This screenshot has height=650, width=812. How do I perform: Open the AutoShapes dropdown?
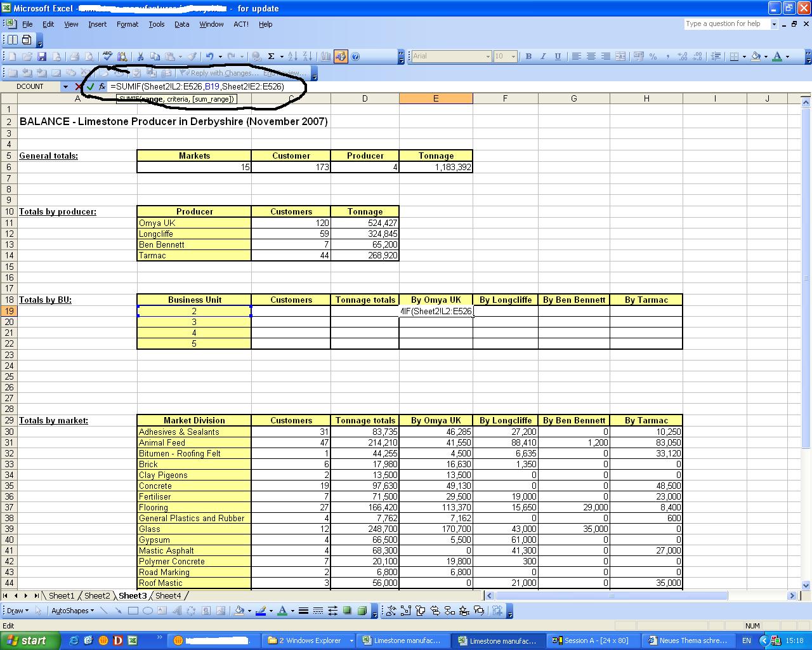coord(72,611)
